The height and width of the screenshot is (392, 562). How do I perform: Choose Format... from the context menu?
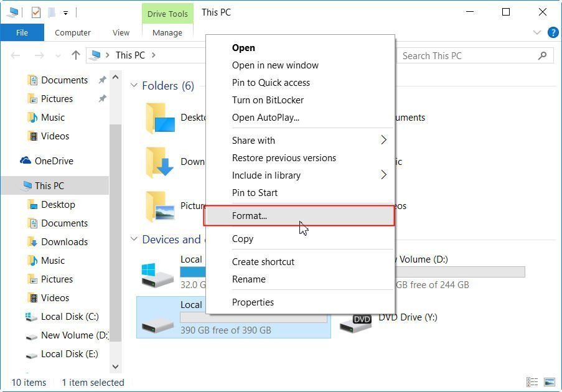tap(250, 215)
